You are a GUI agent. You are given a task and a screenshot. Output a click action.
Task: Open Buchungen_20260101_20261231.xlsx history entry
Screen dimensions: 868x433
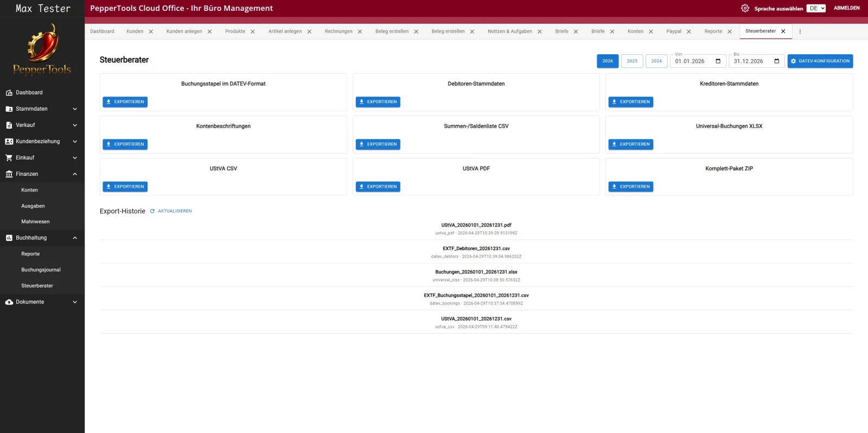click(x=476, y=275)
